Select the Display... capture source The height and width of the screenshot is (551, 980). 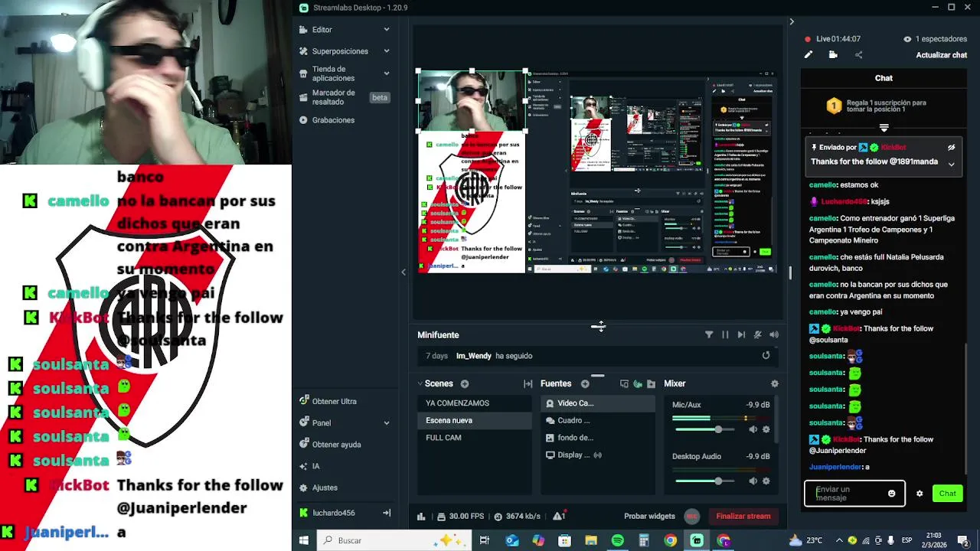point(598,455)
